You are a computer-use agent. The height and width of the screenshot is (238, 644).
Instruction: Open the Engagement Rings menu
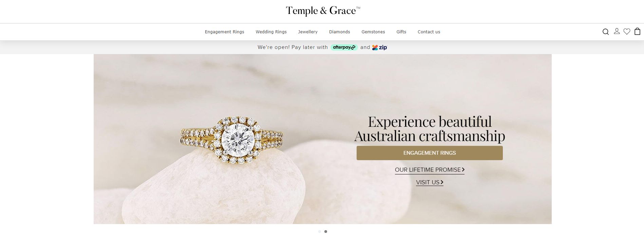225,32
